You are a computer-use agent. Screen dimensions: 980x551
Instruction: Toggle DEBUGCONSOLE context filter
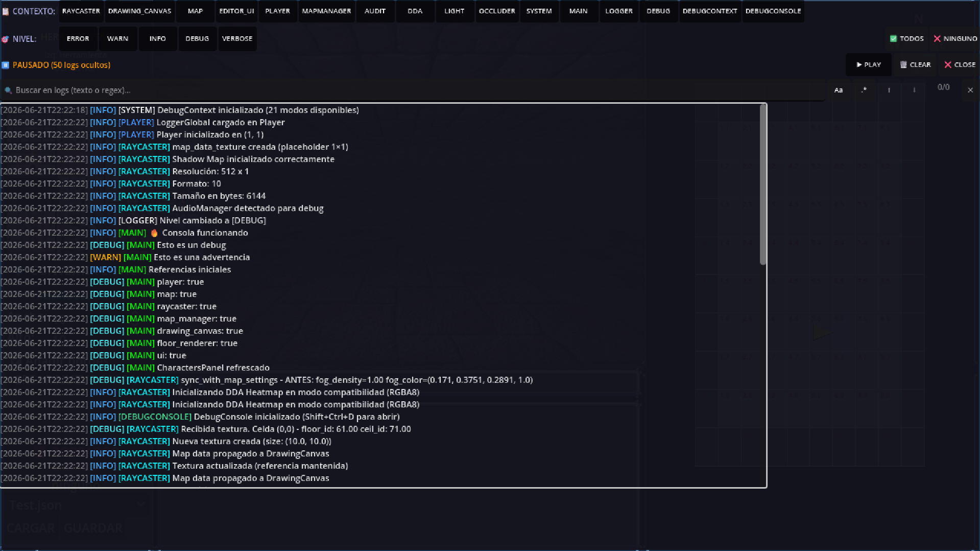coord(773,11)
